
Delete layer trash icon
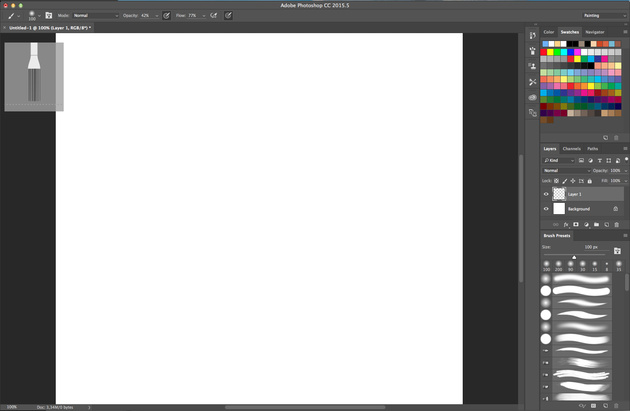point(617,225)
